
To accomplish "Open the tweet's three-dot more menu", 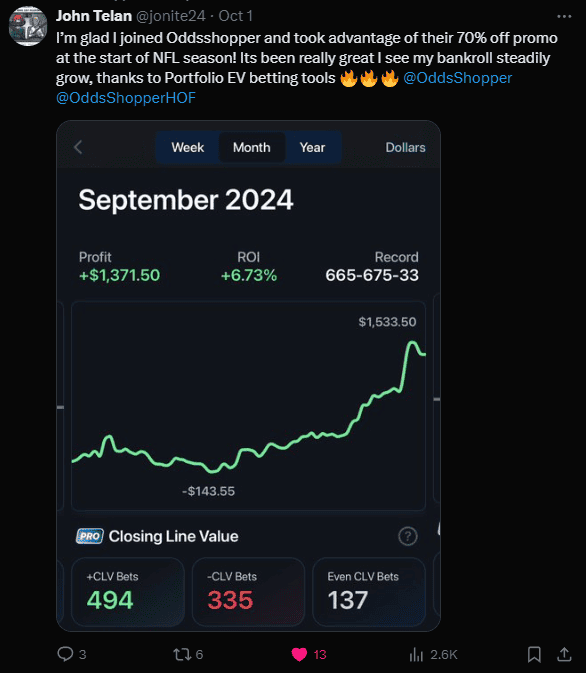I will coord(564,16).
